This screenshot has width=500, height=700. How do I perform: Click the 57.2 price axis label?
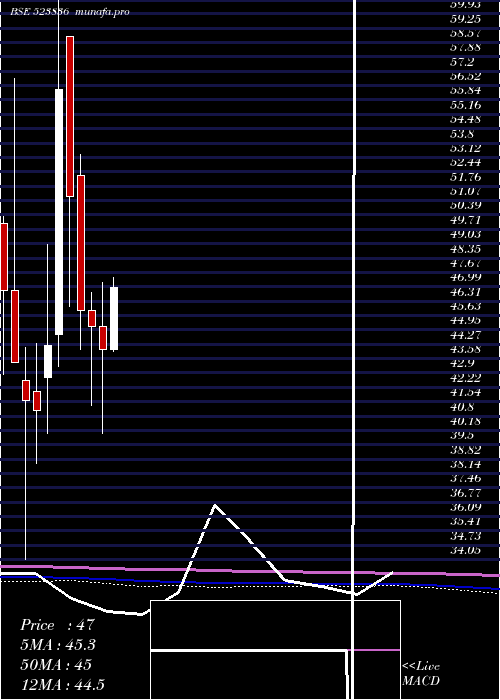point(462,62)
